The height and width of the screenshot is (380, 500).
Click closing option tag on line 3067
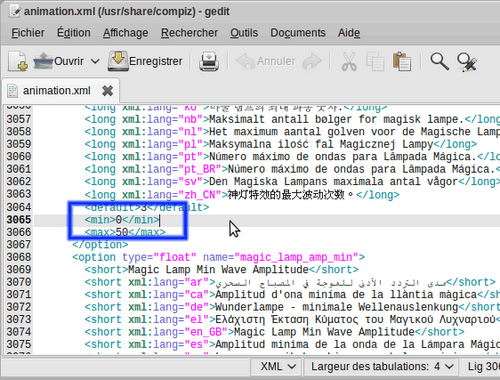[x=100, y=245]
